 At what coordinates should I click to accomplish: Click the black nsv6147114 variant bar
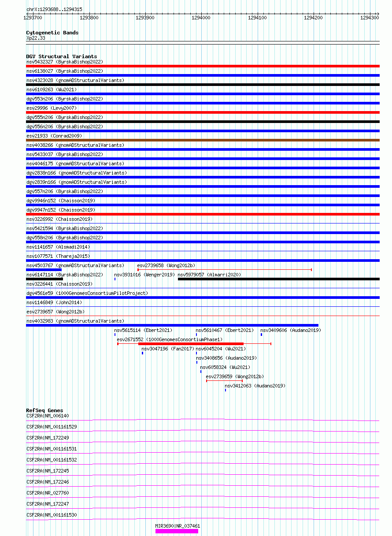pos(44,279)
